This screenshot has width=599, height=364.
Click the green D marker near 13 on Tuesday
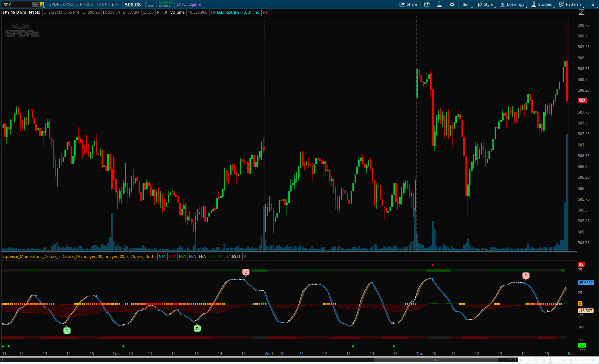(x=197, y=328)
